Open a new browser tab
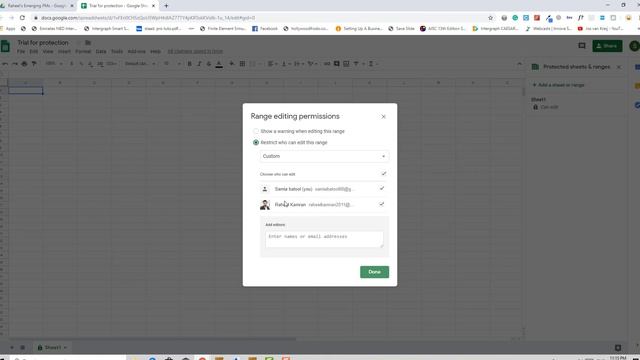The height and width of the screenshot is (360, 640). 166,6
